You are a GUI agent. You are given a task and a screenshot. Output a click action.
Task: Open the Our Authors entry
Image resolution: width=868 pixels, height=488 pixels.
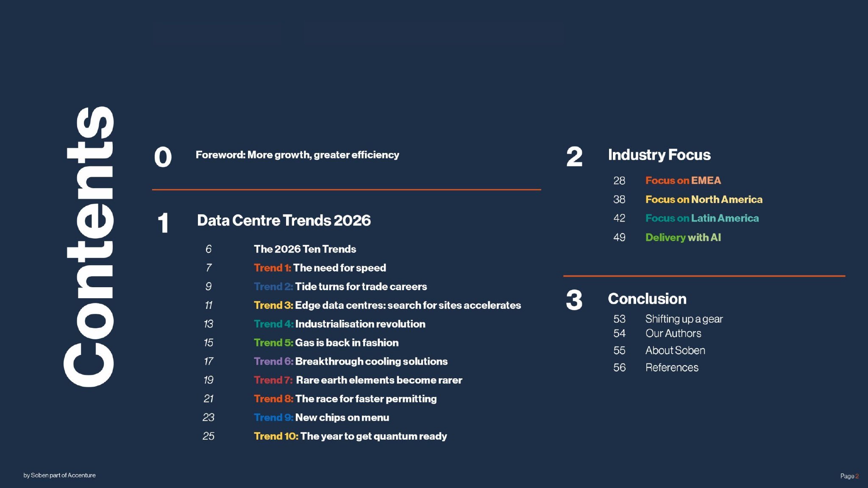tap(673, 334)
